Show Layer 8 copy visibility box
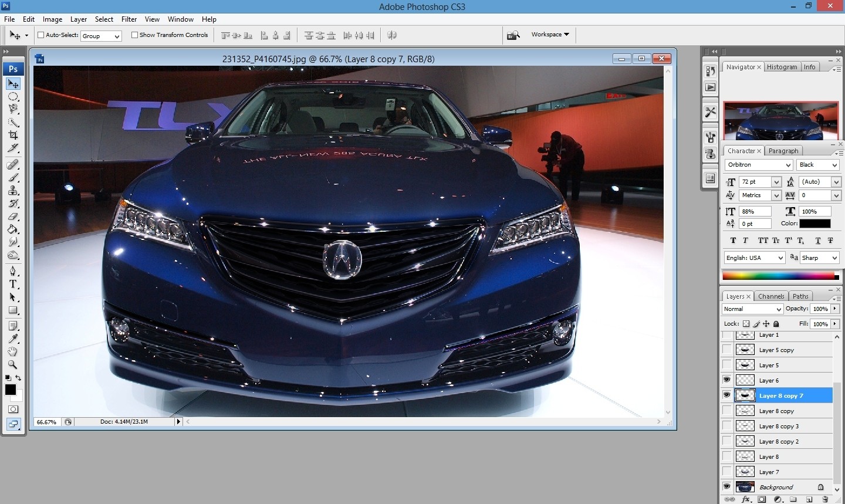845x504 pixels. [727, 411]
